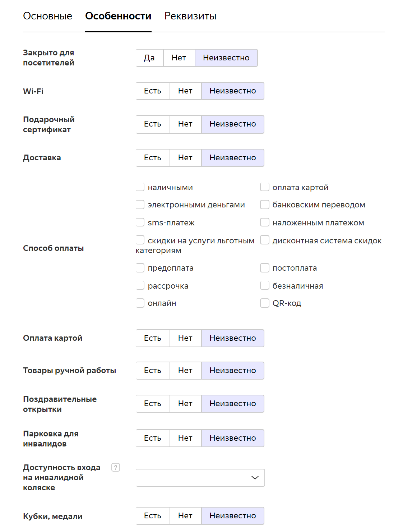Check the рассрочка option
398x532 pixels.
click(140, 286)
